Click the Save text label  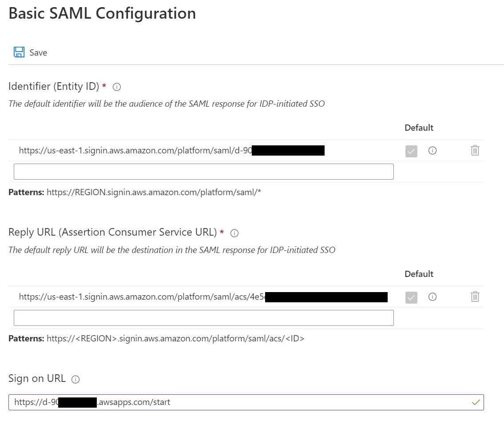pos(38,52)
